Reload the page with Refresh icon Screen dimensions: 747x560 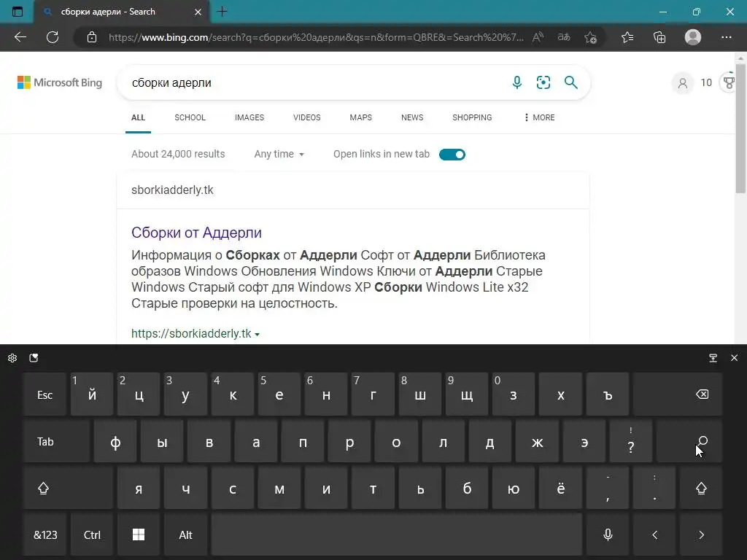pyautogui.click(x=53, y=37)
